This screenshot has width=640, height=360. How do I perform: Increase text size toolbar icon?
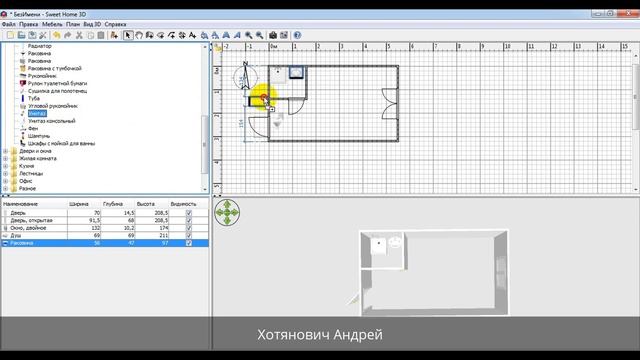click(204, 36)
